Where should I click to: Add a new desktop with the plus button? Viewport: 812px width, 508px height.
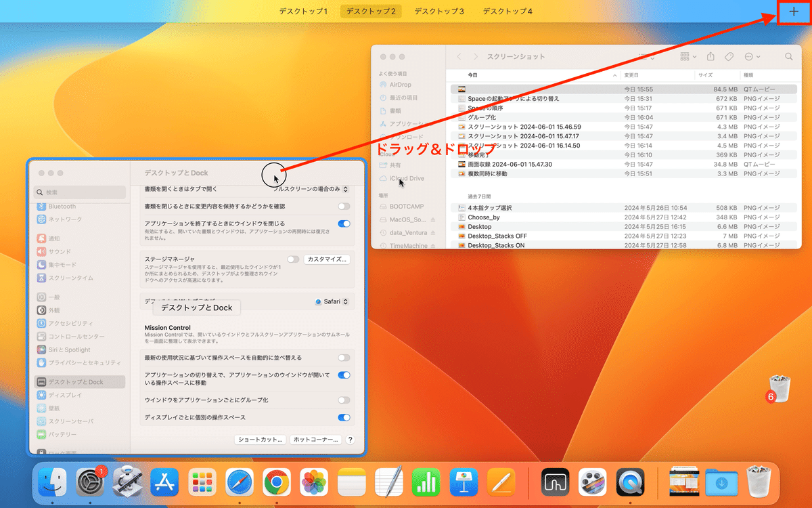[794, 12]
